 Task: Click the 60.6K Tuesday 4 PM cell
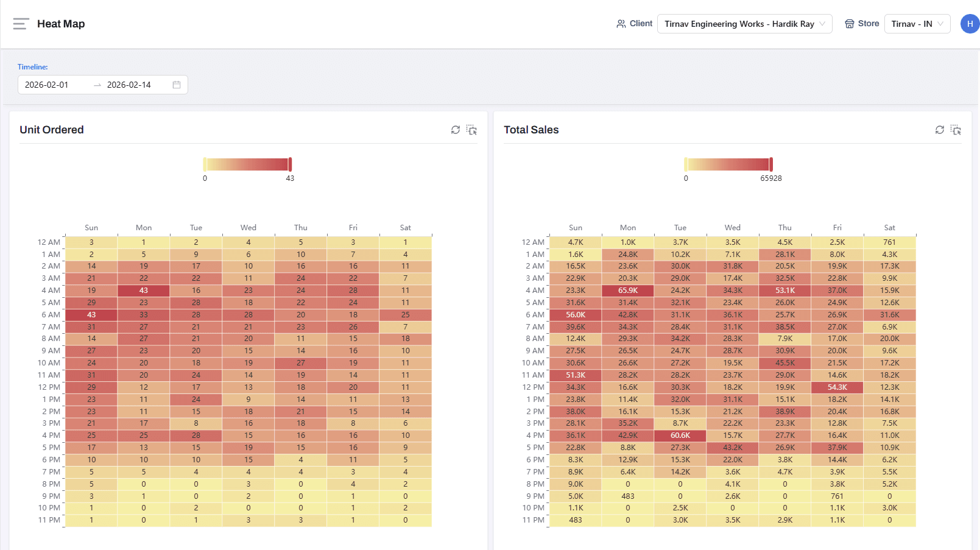tap(680, 435)
